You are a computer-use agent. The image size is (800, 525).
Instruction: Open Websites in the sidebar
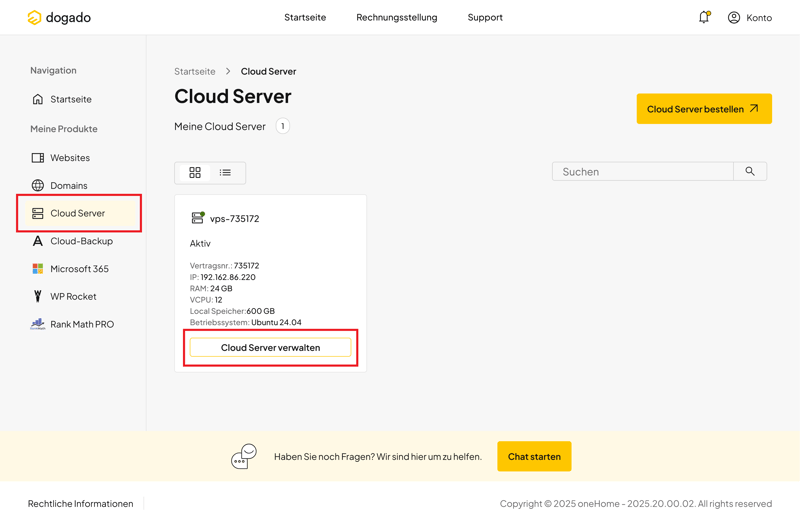pos(69,157)
